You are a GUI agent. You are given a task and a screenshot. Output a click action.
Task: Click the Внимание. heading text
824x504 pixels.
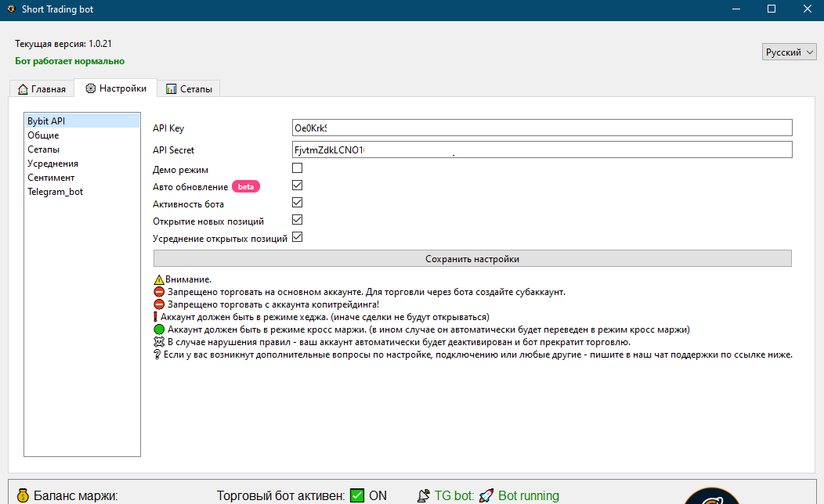[188, 280]
